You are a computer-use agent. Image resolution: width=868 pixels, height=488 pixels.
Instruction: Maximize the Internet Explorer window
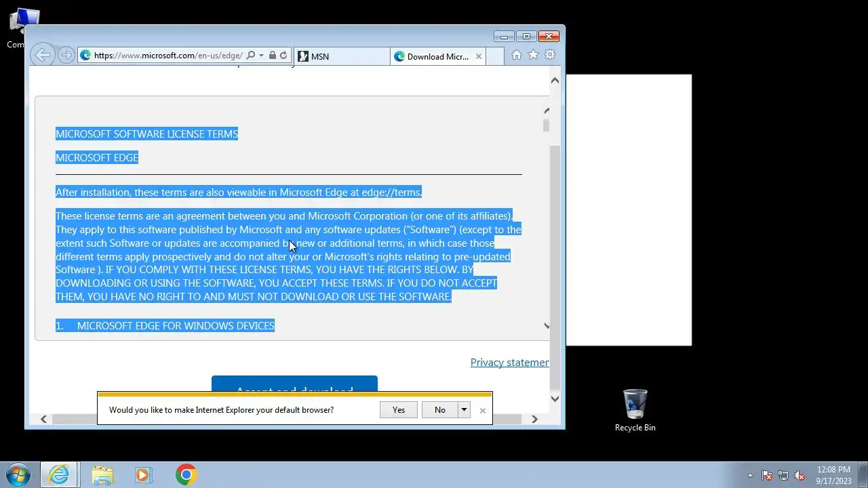(526, 37)
